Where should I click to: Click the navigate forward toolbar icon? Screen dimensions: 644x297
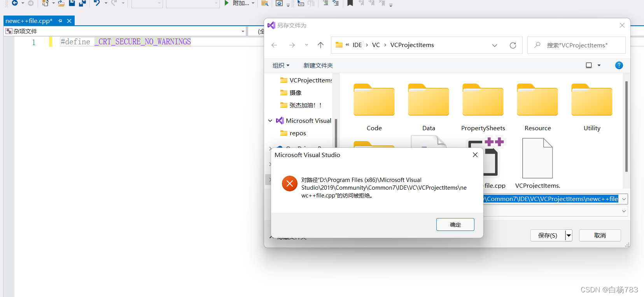[31, 3]
